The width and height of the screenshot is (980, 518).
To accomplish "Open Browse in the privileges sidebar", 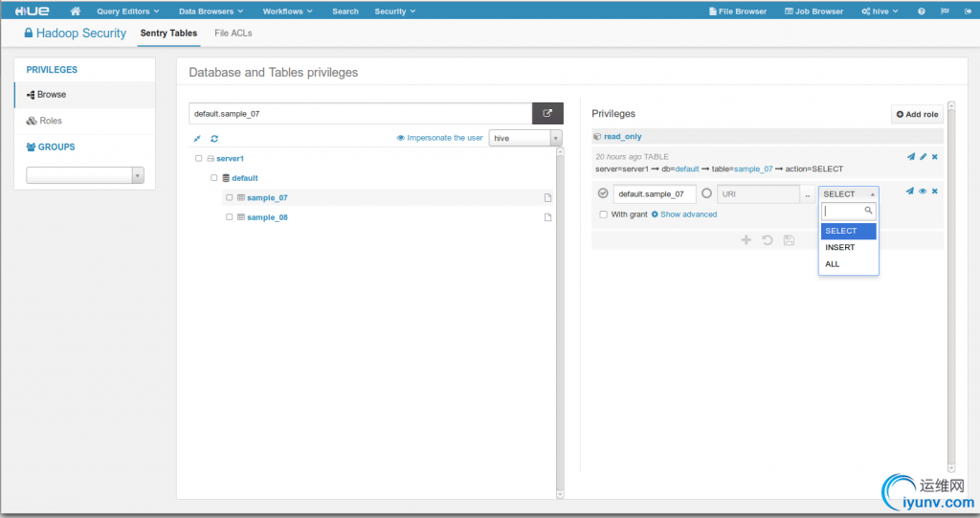I will 85,95.
